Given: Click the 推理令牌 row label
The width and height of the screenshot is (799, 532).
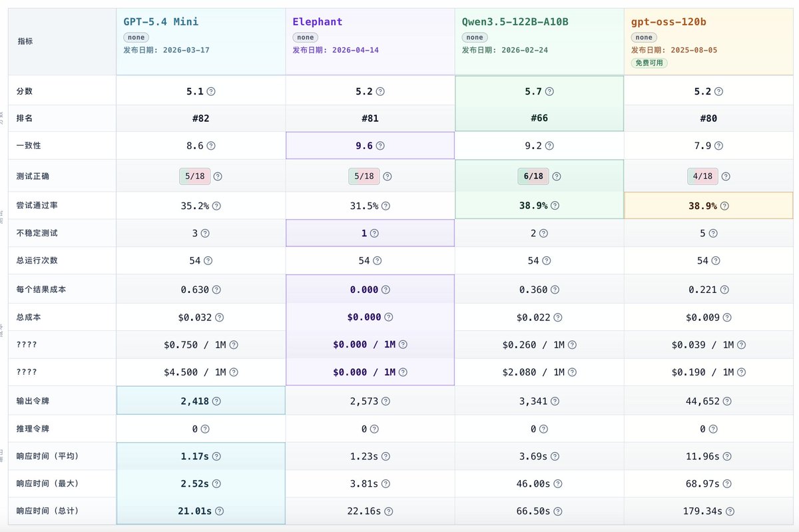Looking at the screenshot, I should [33, 429].
